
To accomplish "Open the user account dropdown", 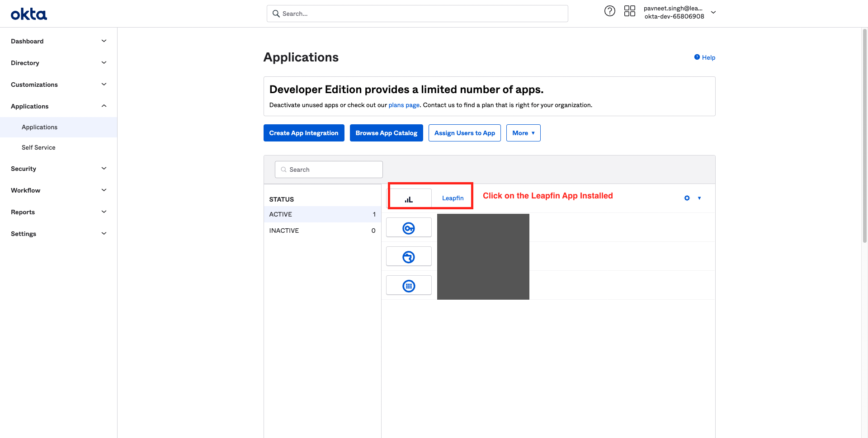I will point(713,13).
